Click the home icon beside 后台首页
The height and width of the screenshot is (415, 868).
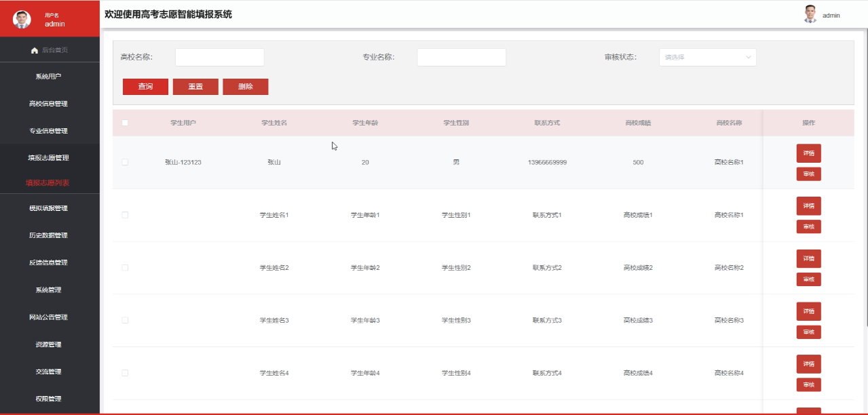pos(35,50)
